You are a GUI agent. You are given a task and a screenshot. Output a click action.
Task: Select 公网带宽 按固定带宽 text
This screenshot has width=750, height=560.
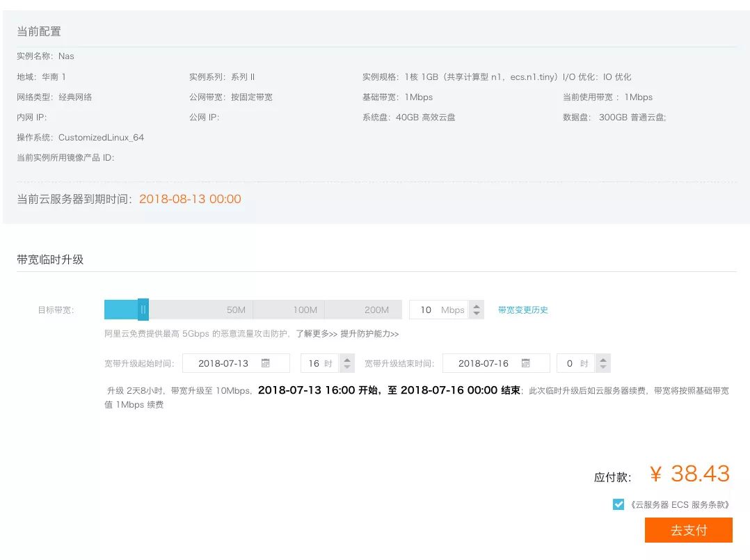coord(230,97)
